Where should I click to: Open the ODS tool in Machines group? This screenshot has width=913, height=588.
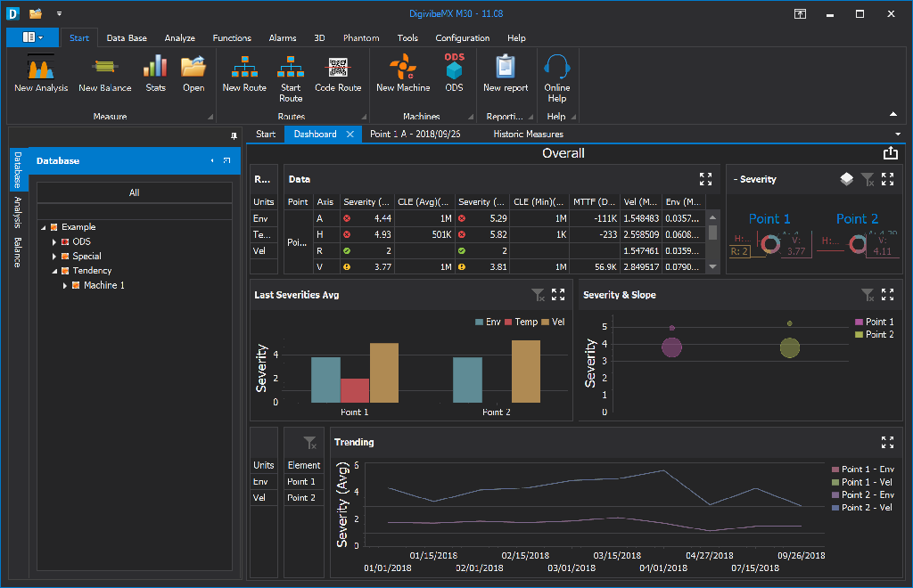click(x=454, y=73)
